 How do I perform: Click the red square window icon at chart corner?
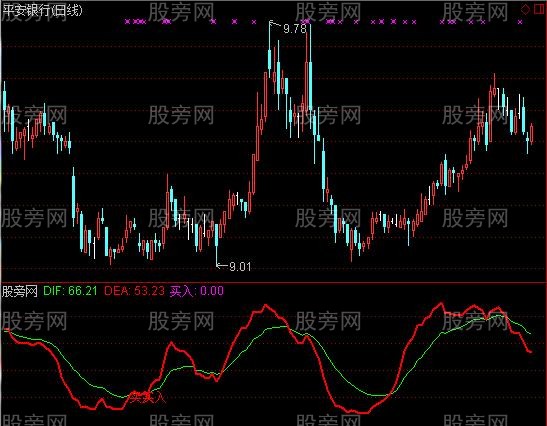[540, 9]
